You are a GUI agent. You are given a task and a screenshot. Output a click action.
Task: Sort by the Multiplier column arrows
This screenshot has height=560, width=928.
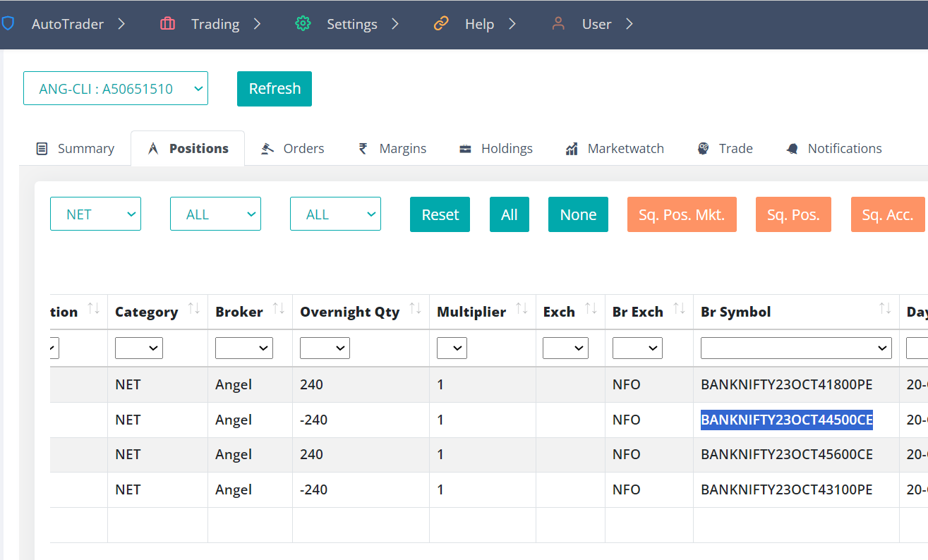tap(522, 309)
